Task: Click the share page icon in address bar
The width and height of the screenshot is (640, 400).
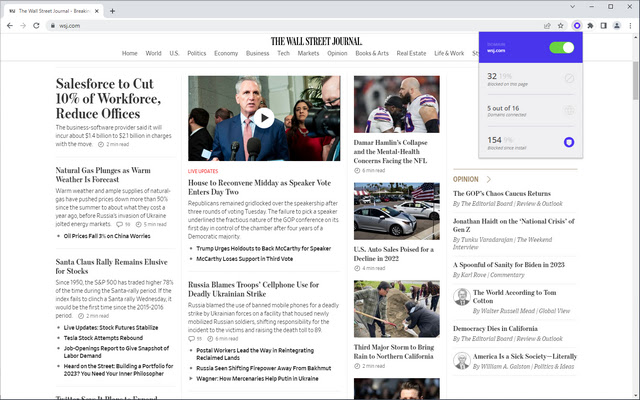Action: click(547, 26)
